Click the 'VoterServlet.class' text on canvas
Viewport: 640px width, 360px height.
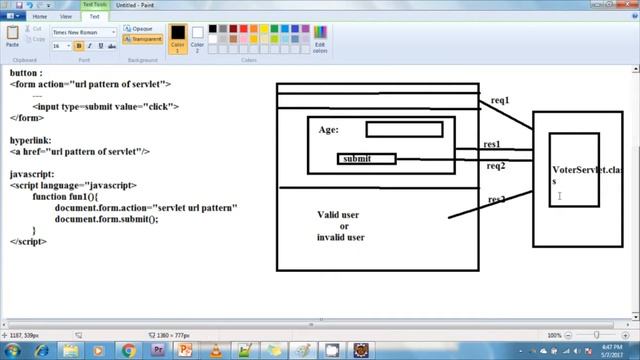tap(587, 175)
